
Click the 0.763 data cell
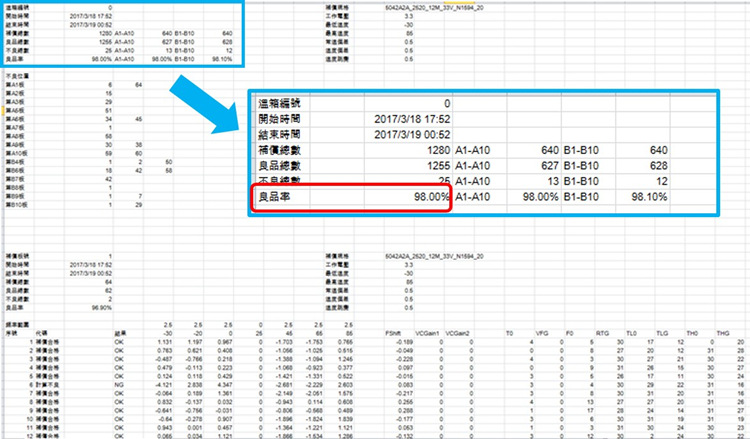pos(165,350)
